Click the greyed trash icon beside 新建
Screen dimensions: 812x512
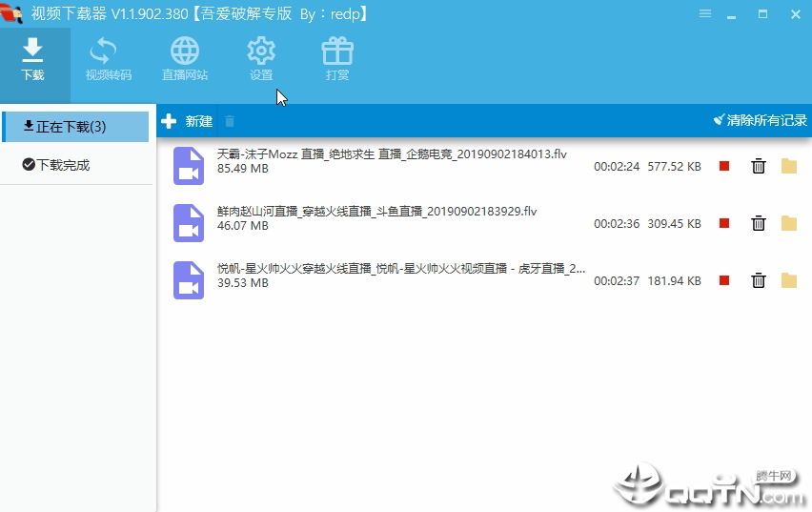[x=230, y=121]
